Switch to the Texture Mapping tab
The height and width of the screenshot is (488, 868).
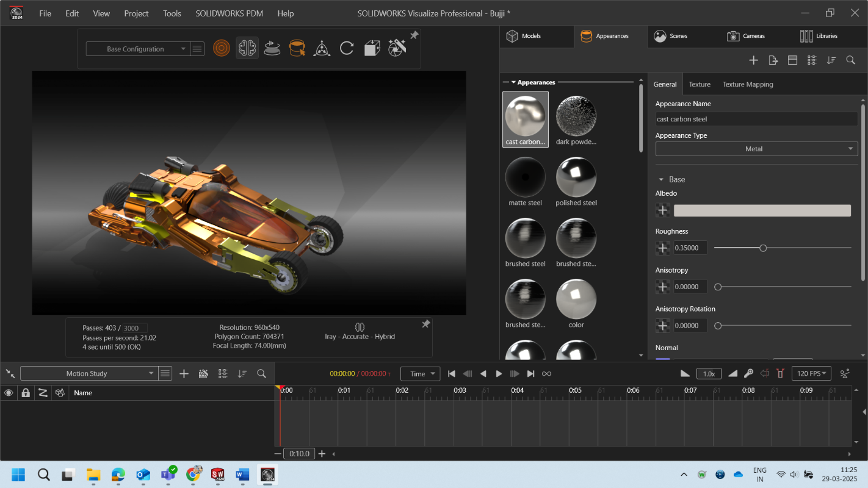coord(747,84)
